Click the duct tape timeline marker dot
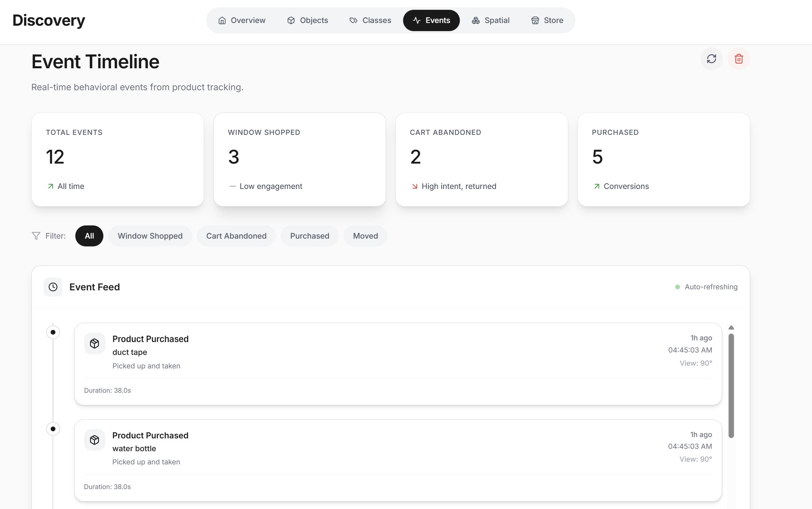The height and width of the screenshot is (509, 812). [53, 332]
